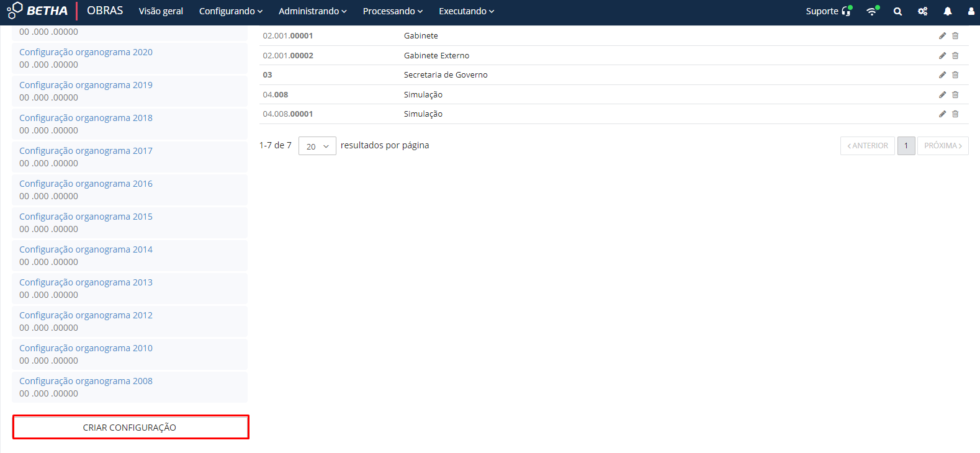This screenshot has height=453, width=980.
Task: Go to Visão geral
Action: (161, 11)
